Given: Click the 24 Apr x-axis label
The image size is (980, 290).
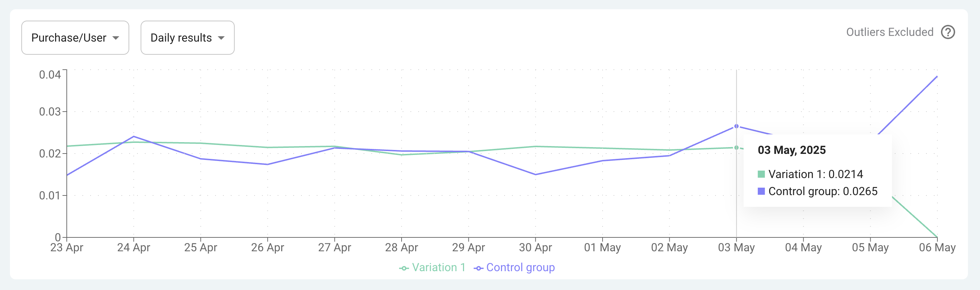Looking at the screenshot, I should pyautogui.click(x=134, y=248).
